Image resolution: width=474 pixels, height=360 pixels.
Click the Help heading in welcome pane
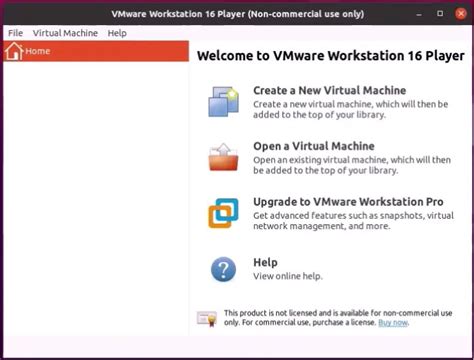[265, 262]
